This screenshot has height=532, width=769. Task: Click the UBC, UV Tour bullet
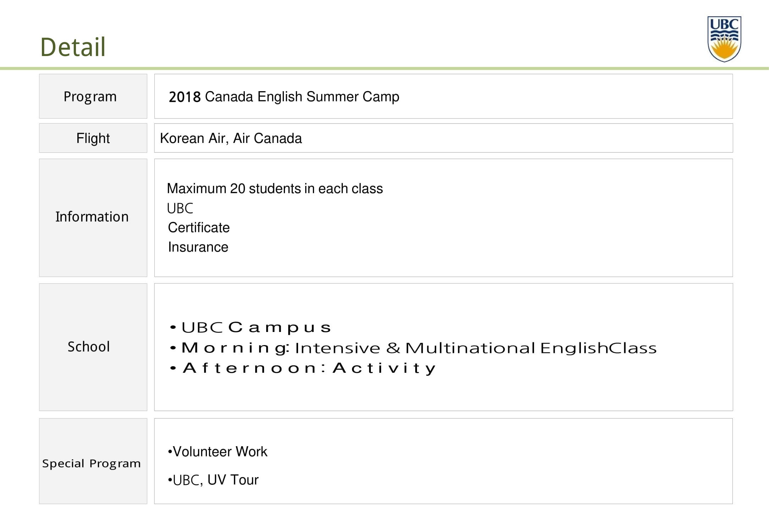[x=213, y=480]
